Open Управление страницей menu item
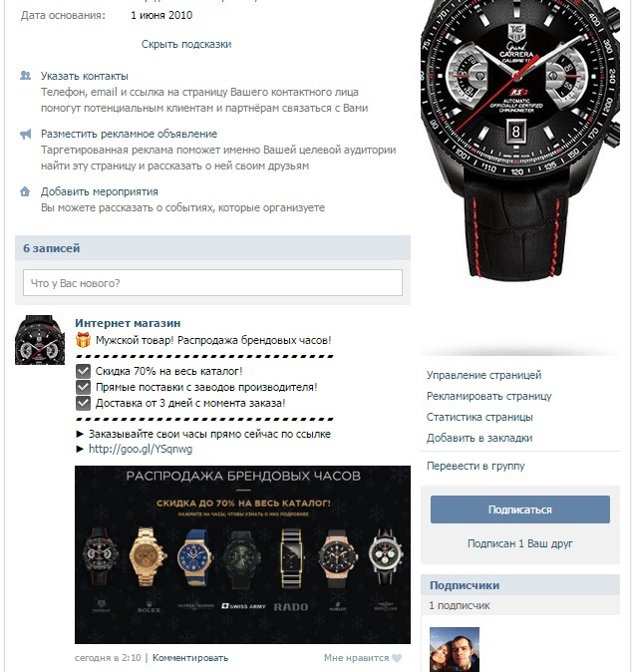 point(483,375)
